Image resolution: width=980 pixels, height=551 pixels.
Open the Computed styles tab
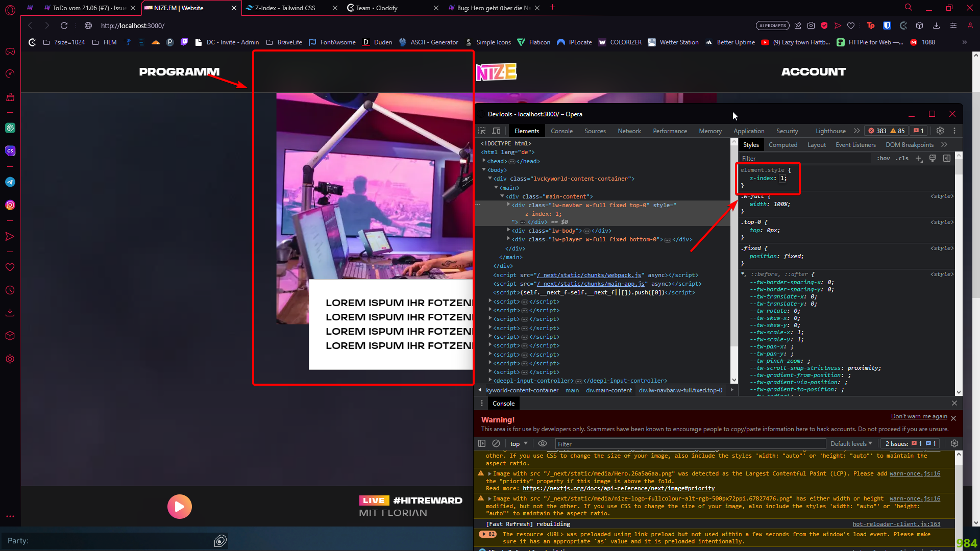point(782,145)
